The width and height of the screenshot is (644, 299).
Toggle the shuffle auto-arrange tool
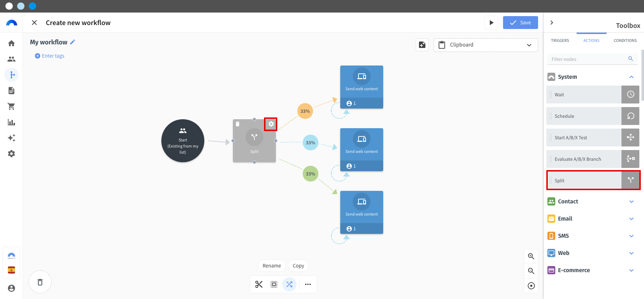tap(289, 284)
